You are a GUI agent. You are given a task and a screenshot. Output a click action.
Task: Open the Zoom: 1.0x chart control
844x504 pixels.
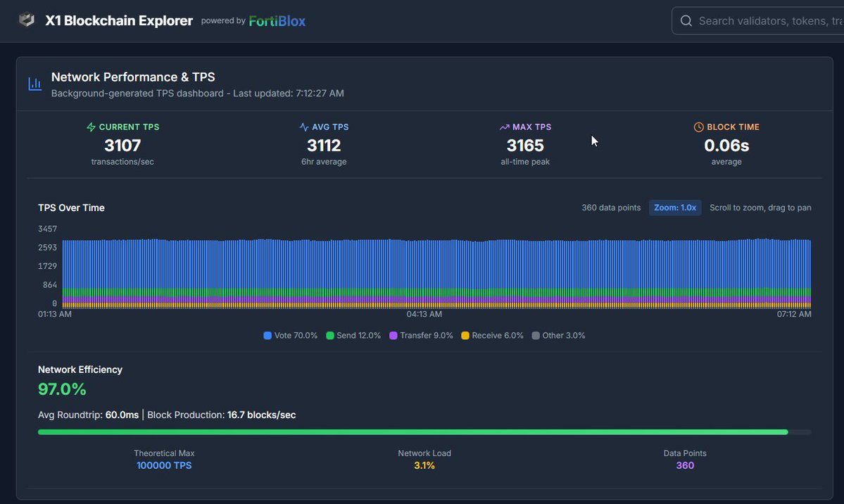point(675,207)
